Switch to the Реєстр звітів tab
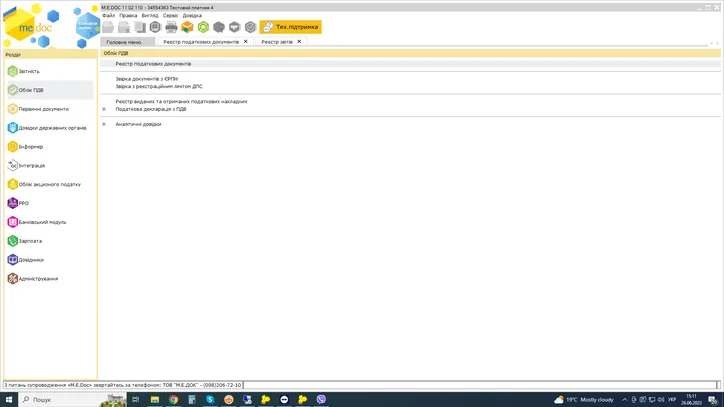This screenshot has height=407, width=724. 277,42
